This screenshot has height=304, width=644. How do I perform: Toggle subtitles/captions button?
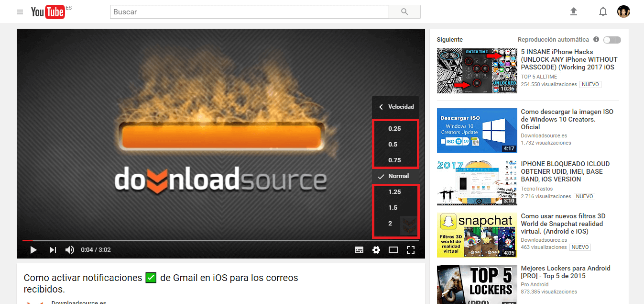(x=359, y=249)
